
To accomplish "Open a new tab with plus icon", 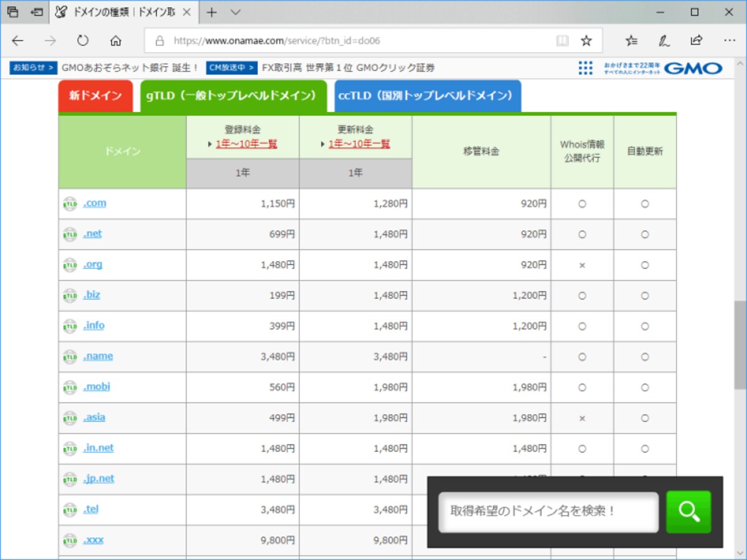I will (x=212, y=12).
